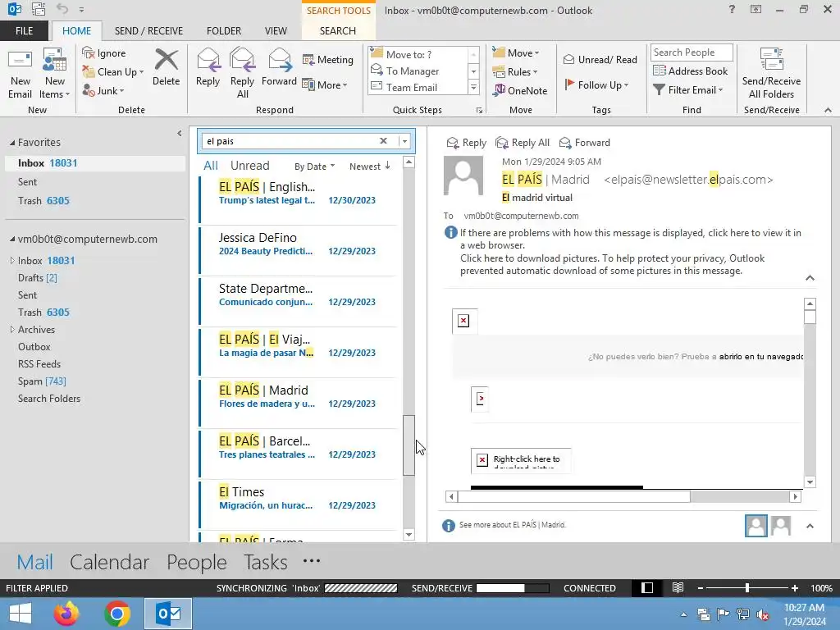This screenshot has height=630, width=840.
Task: Open the Junk menu
Action: click(x=103, y=90)
